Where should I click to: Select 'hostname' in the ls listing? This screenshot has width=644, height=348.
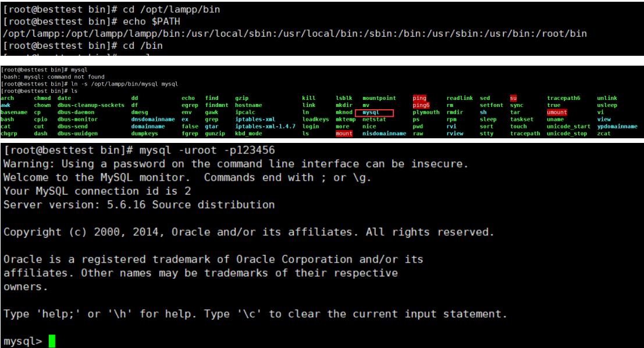(x=248, y=105)
